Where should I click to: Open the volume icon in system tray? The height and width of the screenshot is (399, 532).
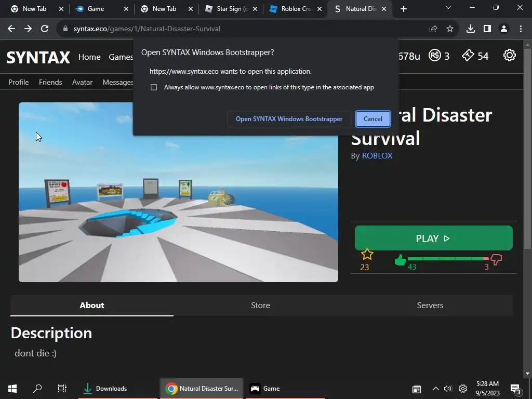[448, 389]
